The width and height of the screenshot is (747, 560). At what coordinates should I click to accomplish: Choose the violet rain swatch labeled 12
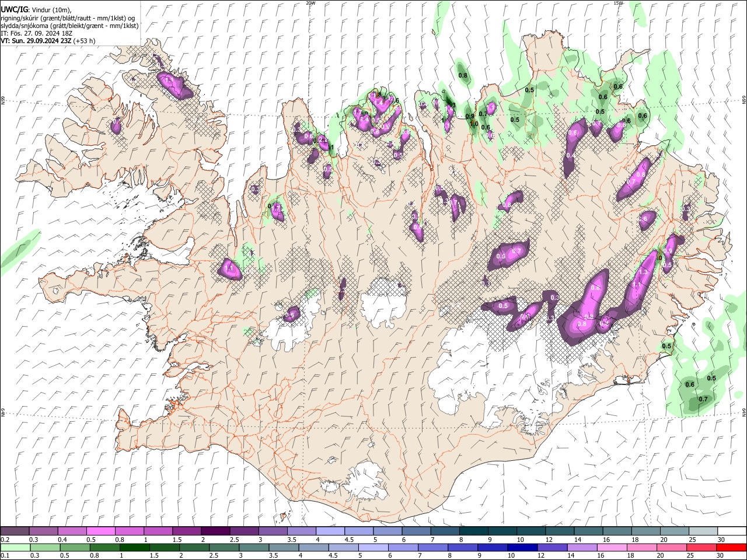(551, 547)
